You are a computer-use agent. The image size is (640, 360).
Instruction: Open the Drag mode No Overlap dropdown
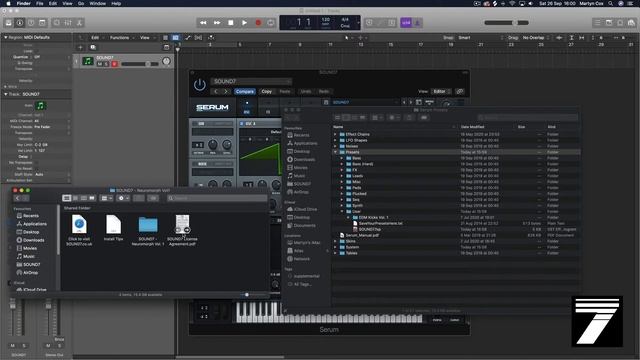pos(536,38)
